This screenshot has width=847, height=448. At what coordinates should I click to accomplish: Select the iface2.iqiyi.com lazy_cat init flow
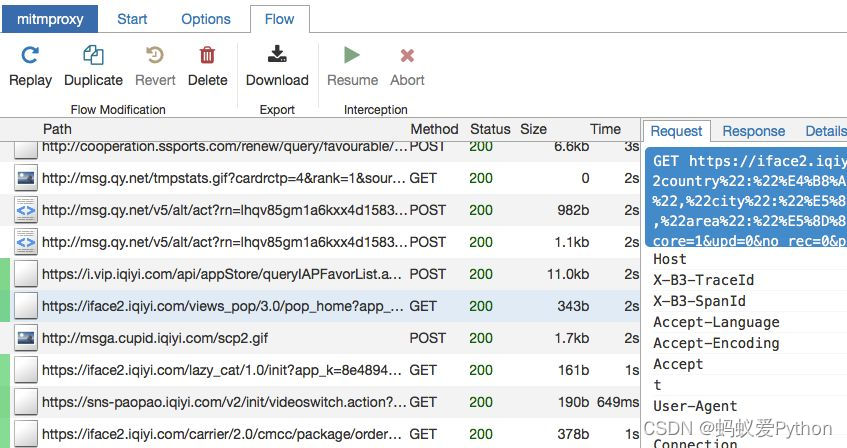(x=223, y=370)
